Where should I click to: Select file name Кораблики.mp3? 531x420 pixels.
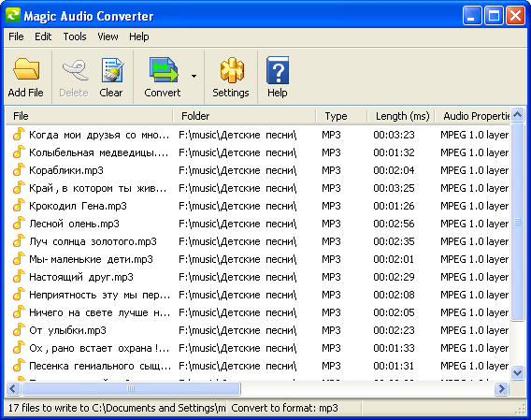[x=66, y=170]
